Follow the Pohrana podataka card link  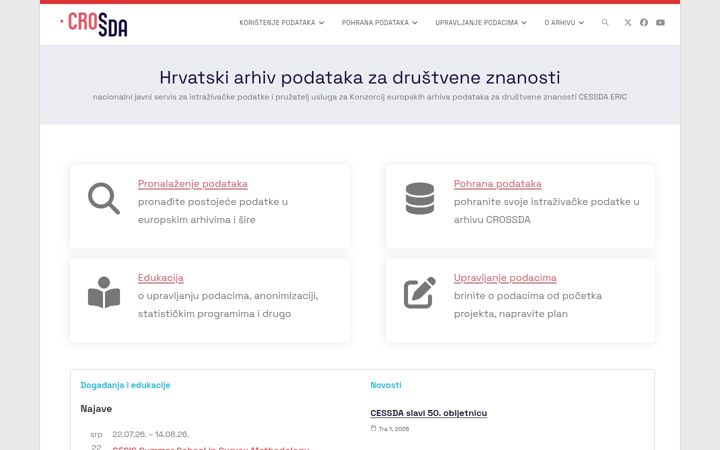498,184
